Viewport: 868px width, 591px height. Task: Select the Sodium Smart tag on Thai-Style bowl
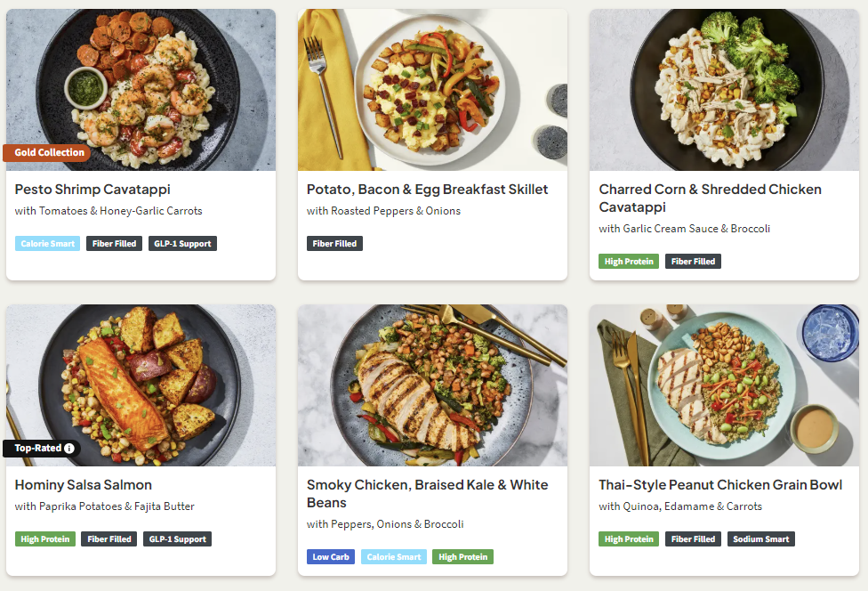pyautogui.click(x=761, y=539)
